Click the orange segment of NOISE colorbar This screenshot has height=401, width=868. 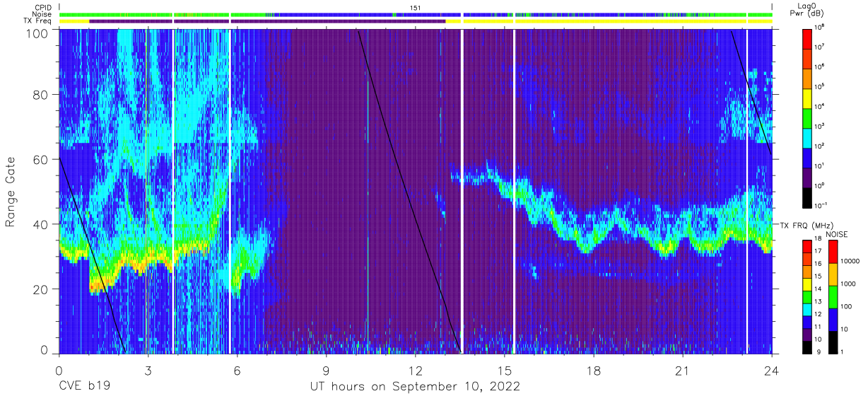click(833, 274)
